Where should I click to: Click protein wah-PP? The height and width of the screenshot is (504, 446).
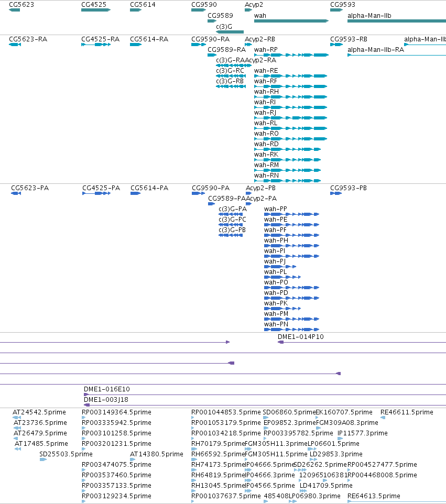[x=275, y=209]
